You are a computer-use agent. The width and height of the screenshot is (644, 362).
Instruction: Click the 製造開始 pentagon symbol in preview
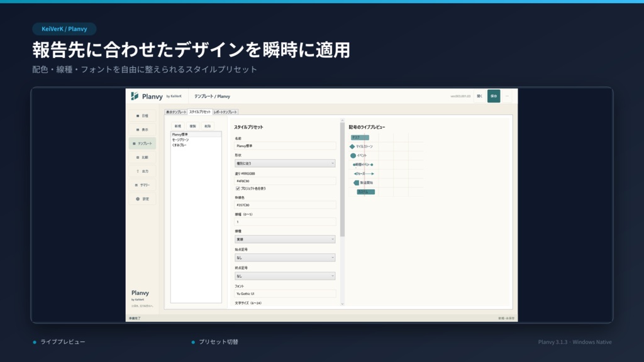pos(356,183)
